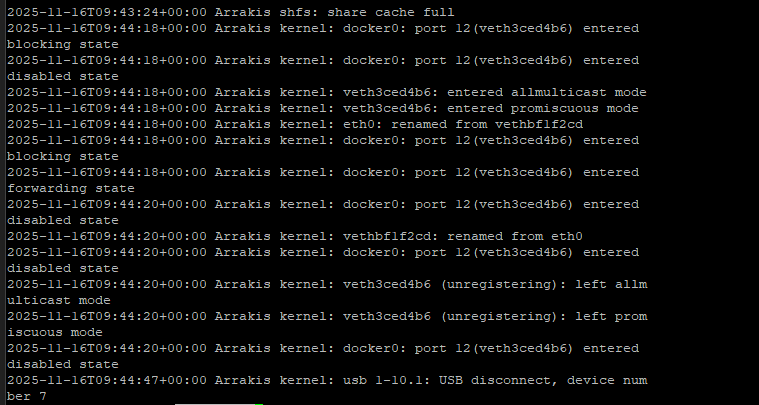Image resolution: width=759 pixels, height=405 pixels.
Task: Click the 'forwarding state' text
Action: pyautogui.click(x=71, y=188)
